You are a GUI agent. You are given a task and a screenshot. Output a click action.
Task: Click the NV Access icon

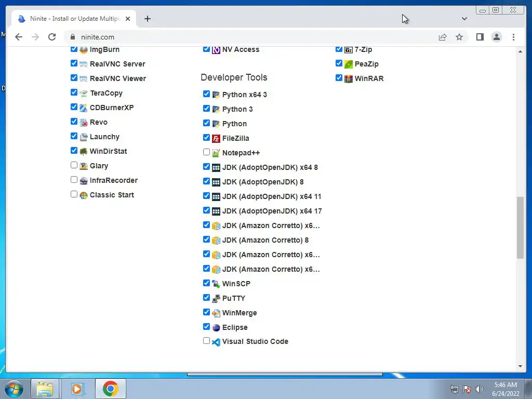pos(216,50)
